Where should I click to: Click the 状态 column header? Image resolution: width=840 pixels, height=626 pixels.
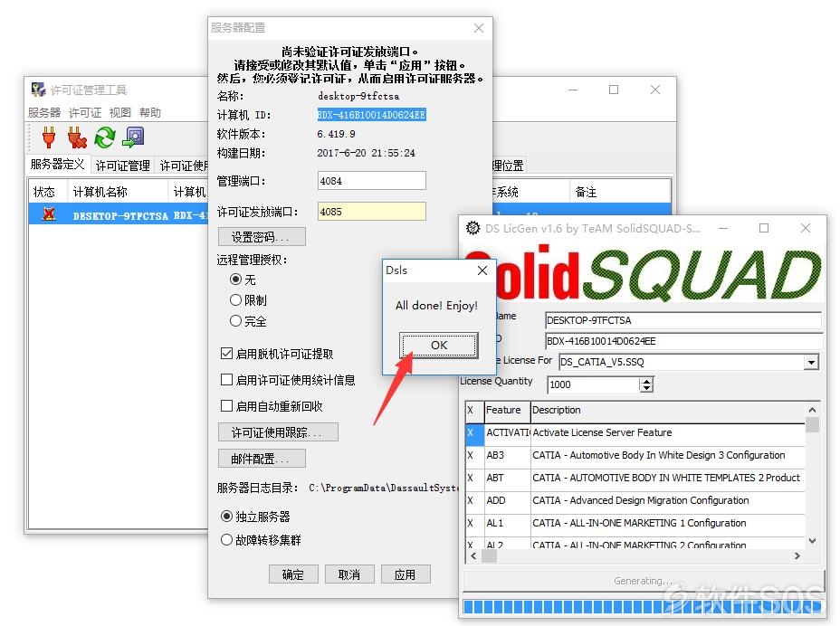(x=48, y=192)
